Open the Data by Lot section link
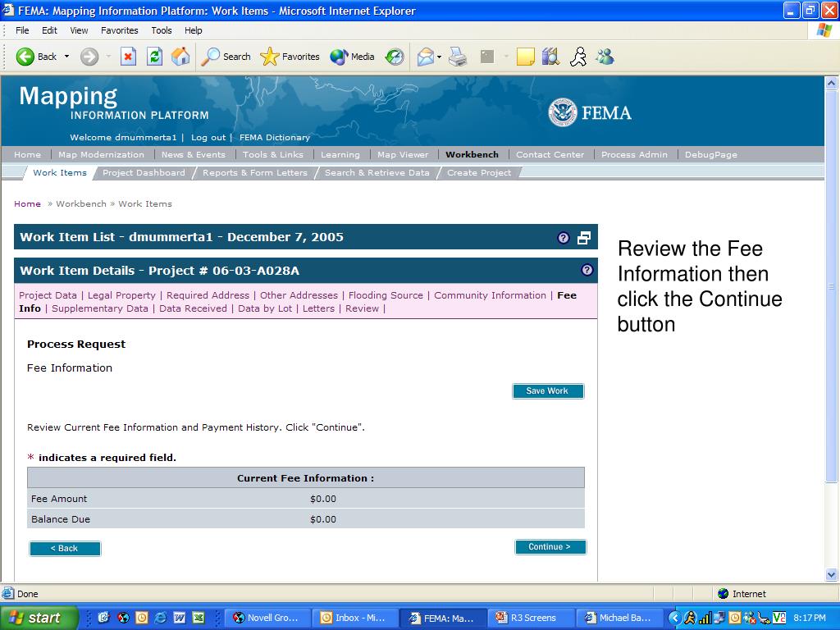 click(x=265, y=308)
